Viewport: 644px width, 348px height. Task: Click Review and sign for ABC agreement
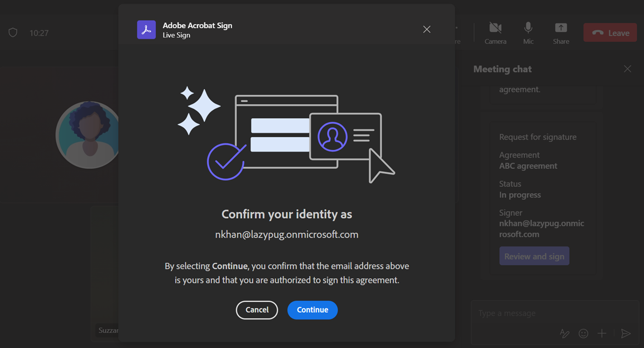[534, 255]
